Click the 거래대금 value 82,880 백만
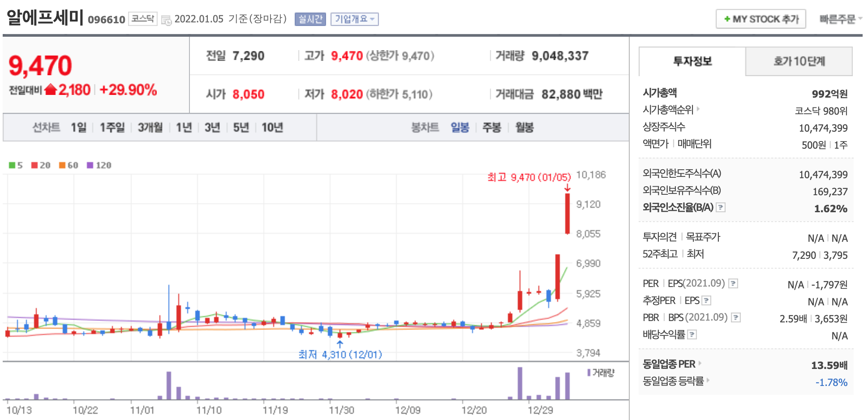 pyautogui.click(x=572, y=94)
